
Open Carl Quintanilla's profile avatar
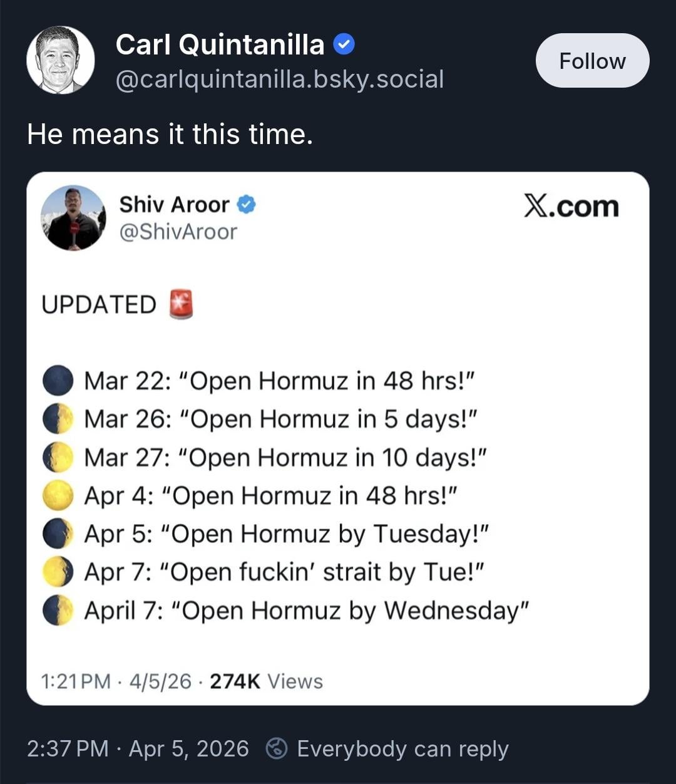(60, 60)
